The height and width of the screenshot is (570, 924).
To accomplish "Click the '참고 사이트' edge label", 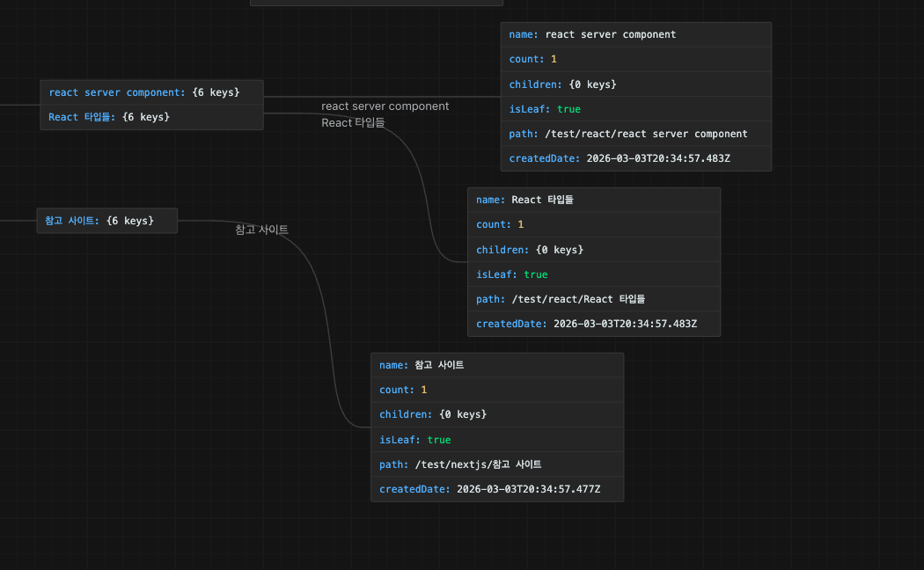I will [x=261, y=230].
